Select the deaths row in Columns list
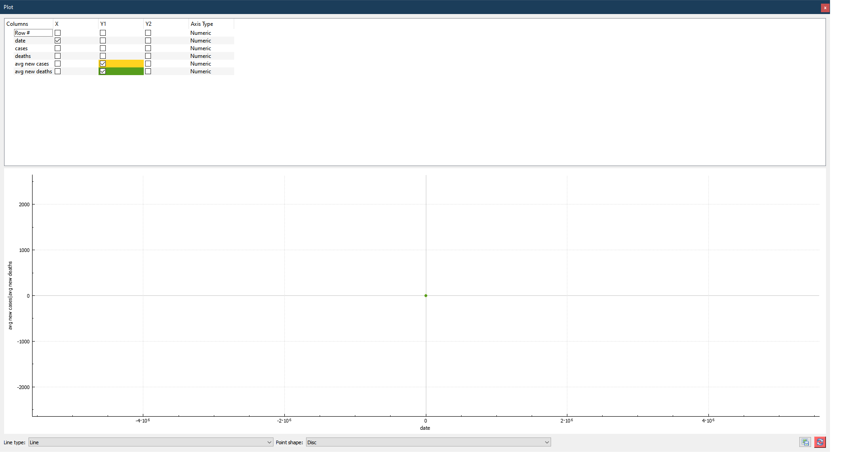This screenshot has height=475, width=868. 23,56
